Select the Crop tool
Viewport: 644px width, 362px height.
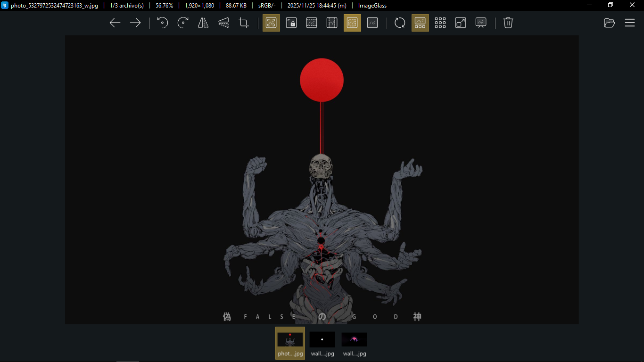(x=244, y=23)
